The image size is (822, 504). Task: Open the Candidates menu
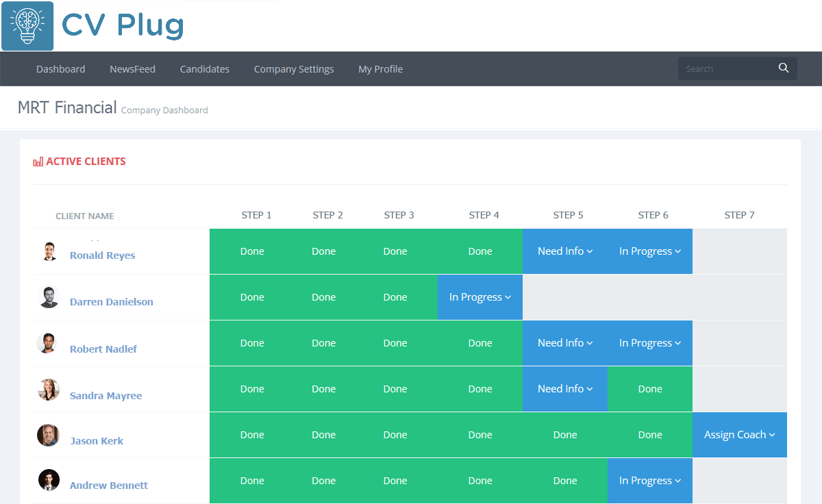point(205,69)
